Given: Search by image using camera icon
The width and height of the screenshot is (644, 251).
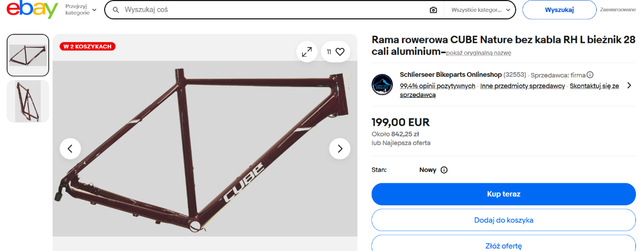Looking at the screenshot, I should pyautogui.click(x=433, y=10).
